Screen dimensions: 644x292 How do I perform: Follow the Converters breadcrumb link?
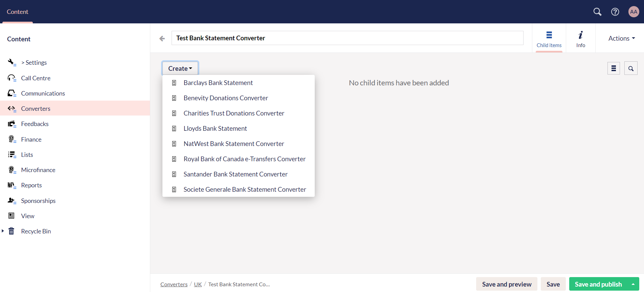click(174, 284)
